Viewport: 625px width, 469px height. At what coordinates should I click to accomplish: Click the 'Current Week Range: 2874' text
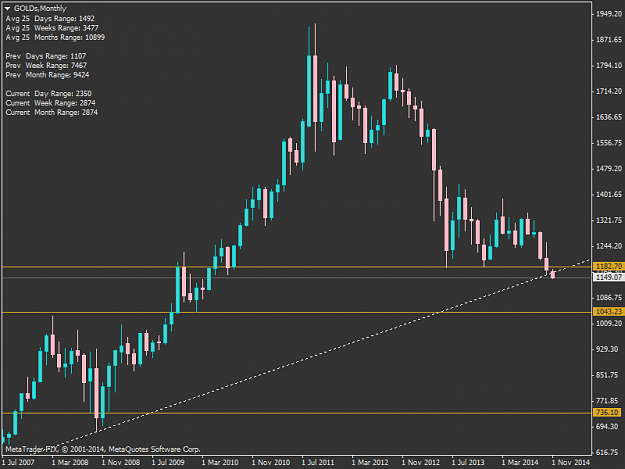(x=51, y=103)
